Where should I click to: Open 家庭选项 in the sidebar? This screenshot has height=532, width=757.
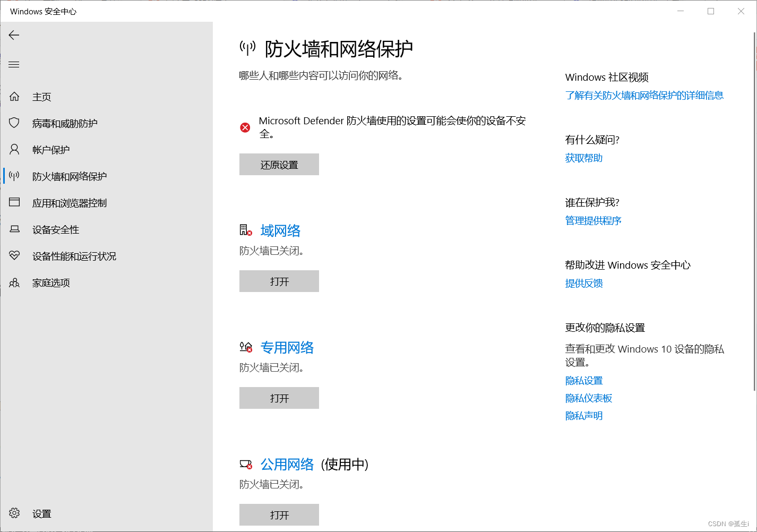tap(106, 282)
